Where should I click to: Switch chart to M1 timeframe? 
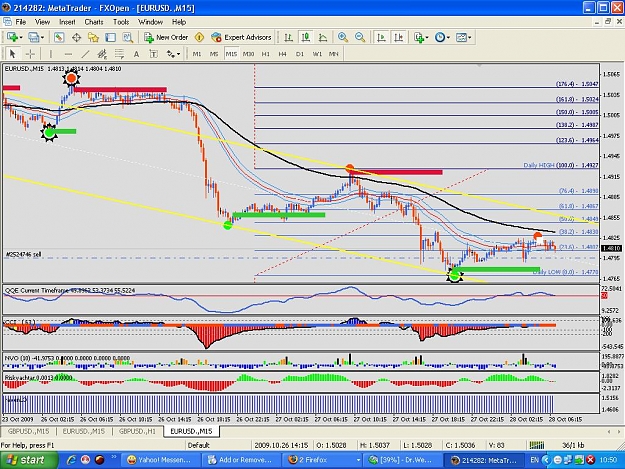pos(197,54)
